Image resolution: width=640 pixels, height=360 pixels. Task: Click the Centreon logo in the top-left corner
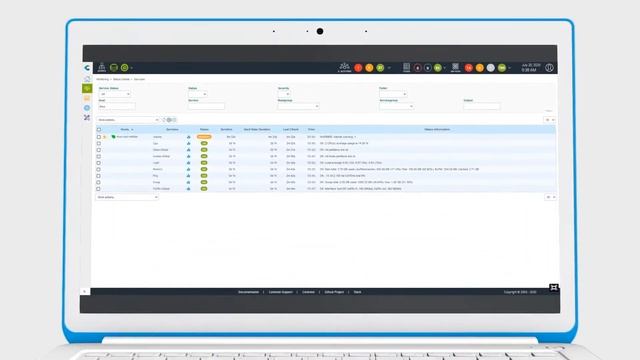coord(87,68)
